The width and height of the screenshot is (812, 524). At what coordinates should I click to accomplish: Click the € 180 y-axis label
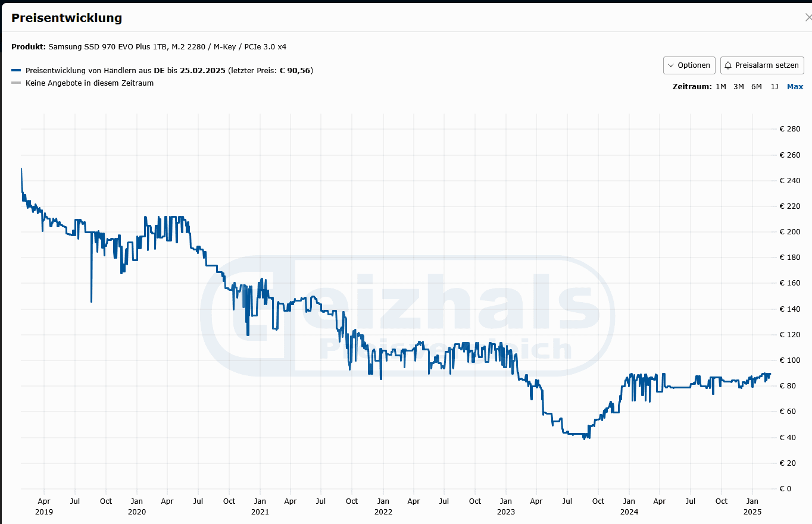click(x=789, y=258)
